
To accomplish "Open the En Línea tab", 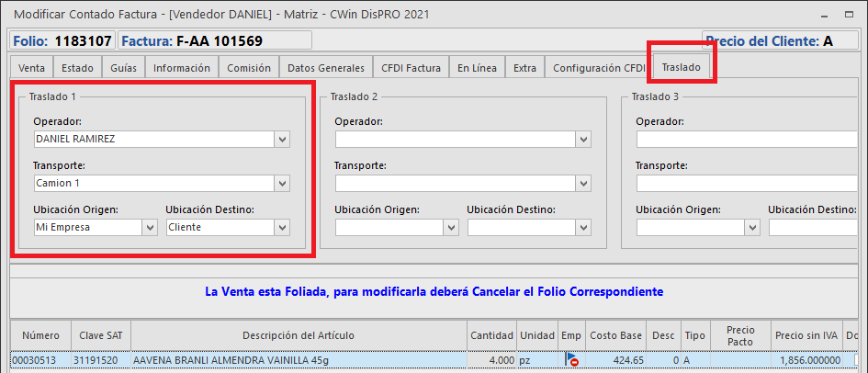I will coord(477,68).
